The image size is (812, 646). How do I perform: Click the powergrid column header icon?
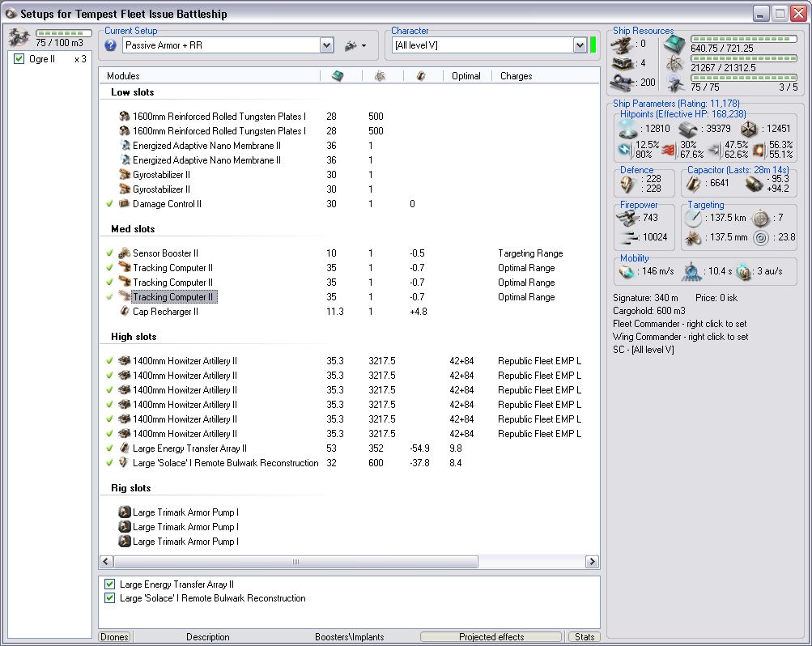click(380, 76)
